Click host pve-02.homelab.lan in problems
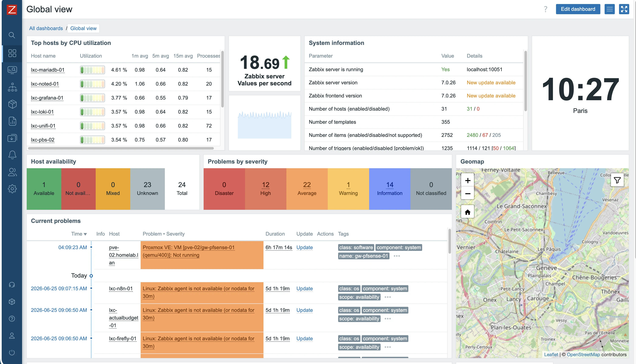This screenshot has width=636, height=364. pyautogui.click(x=123, y=255)
